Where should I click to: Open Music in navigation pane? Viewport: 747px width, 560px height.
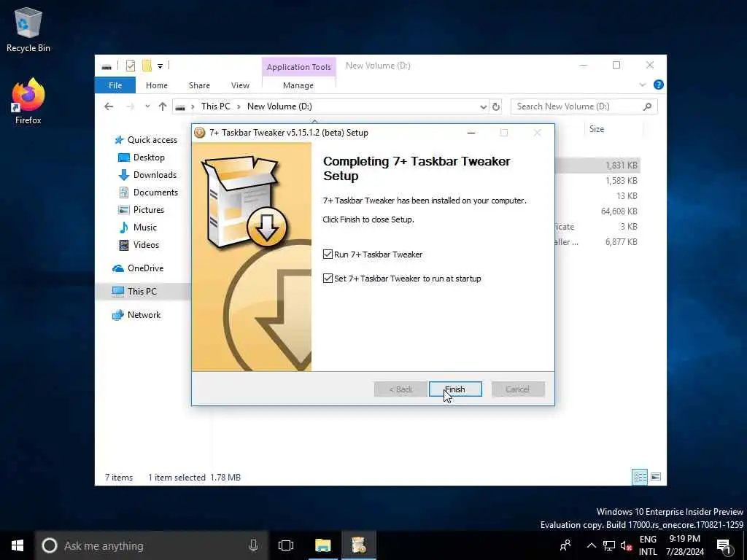[145, 227]
